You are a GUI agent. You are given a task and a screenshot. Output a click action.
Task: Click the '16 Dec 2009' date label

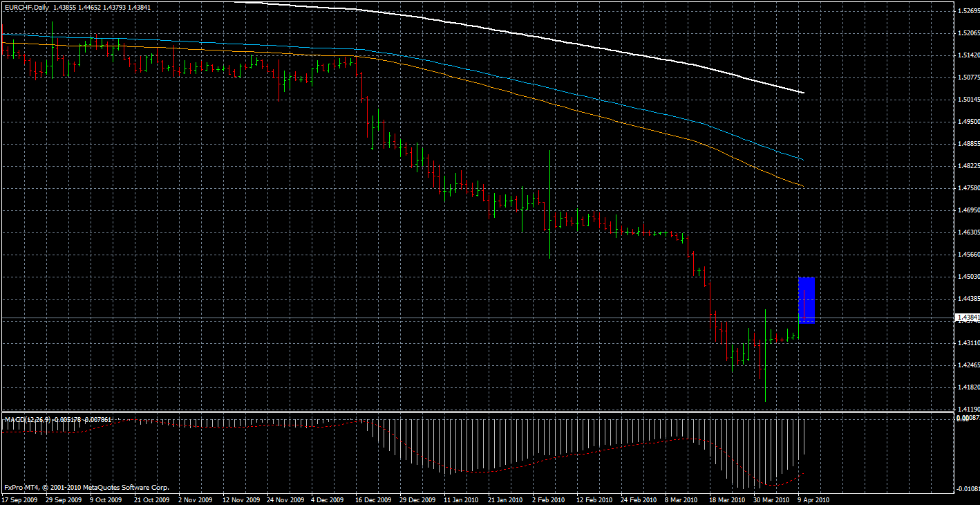click(x=375, y=499)
